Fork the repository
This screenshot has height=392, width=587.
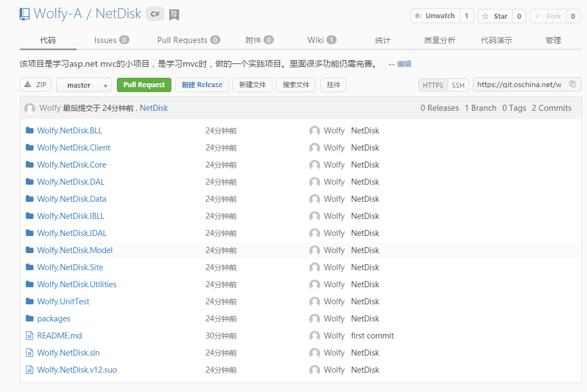pos(548,16)
